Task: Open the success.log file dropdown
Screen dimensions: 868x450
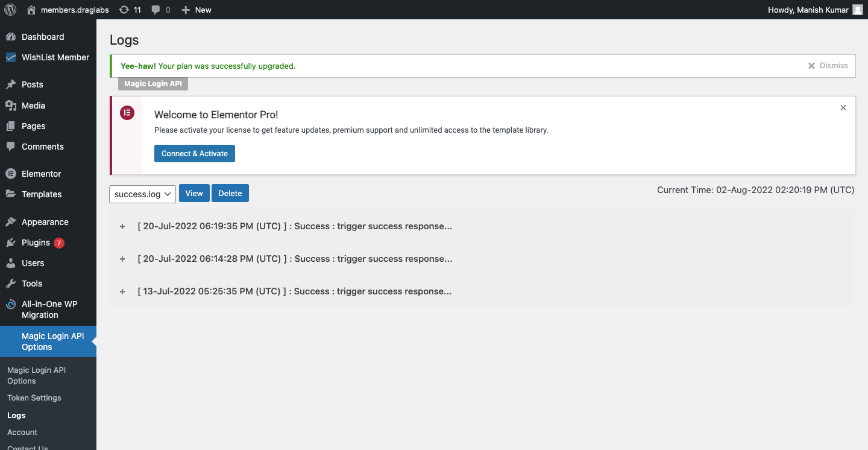Action: coord(142,194)
